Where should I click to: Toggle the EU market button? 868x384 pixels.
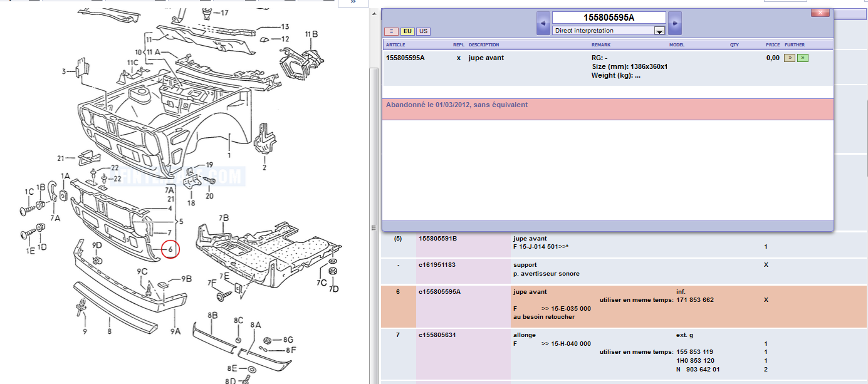pyautogui.click(x=407, y=31)
